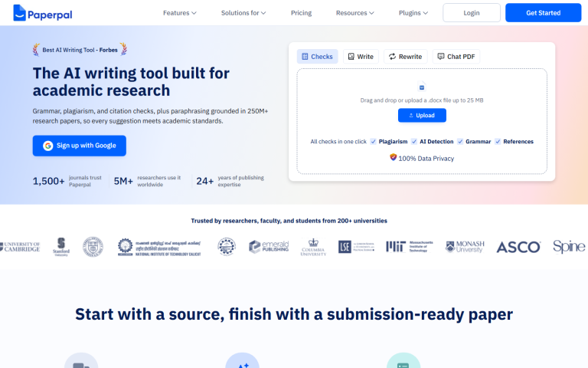Click the Get Started button

click(543, 13)
